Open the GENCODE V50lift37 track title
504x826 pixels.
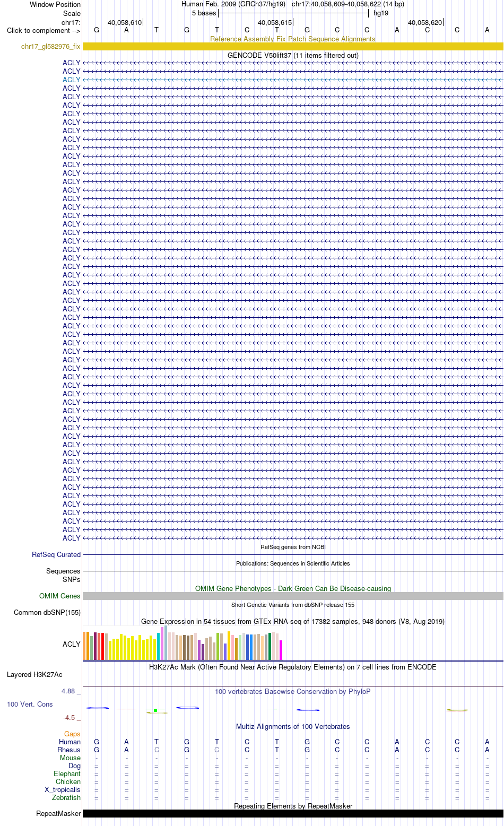coord(293,55)
